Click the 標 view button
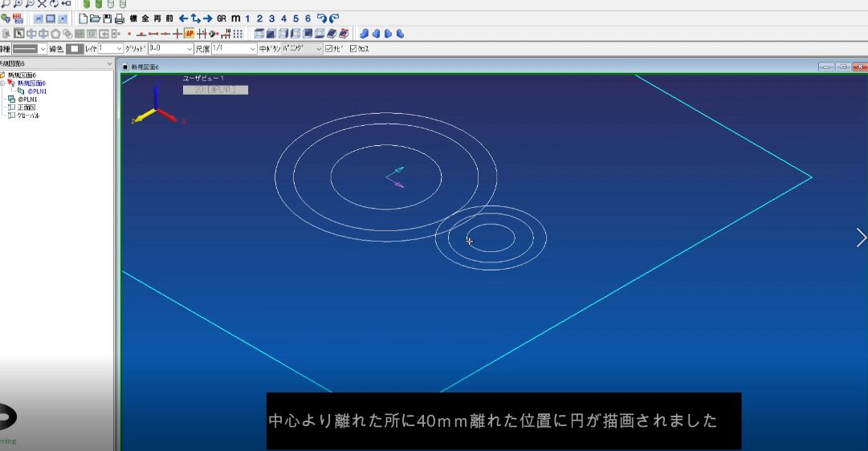The width and height of the screenshot is (868, 451). point(133,18)
